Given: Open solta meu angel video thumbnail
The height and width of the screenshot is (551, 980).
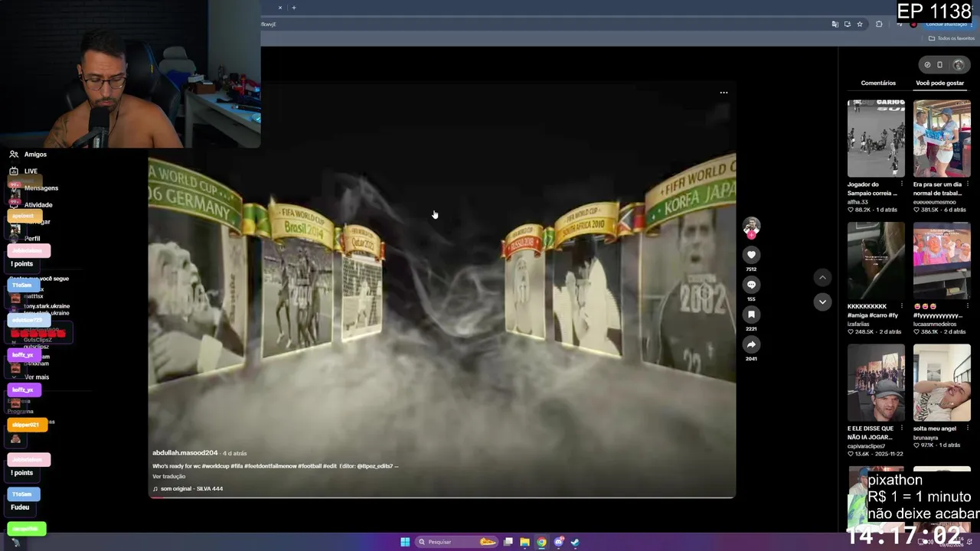Looking at the screenshot, I should 942,383.
